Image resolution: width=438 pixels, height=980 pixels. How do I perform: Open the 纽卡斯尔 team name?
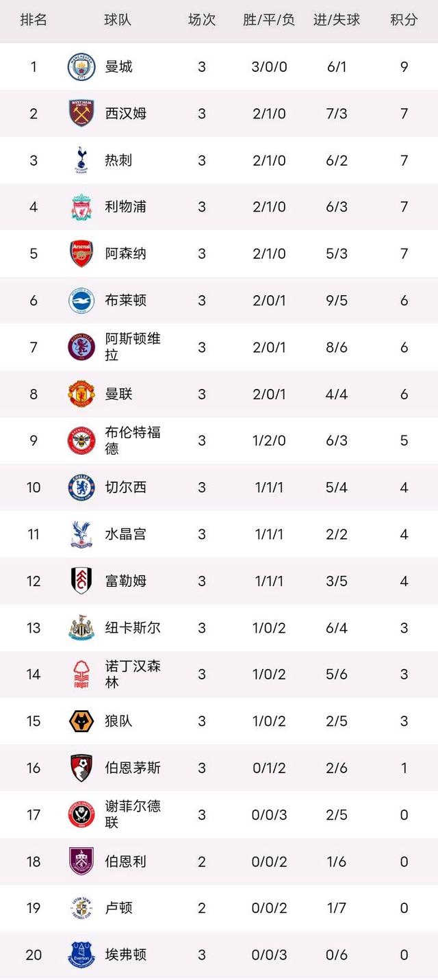point(133,628)
